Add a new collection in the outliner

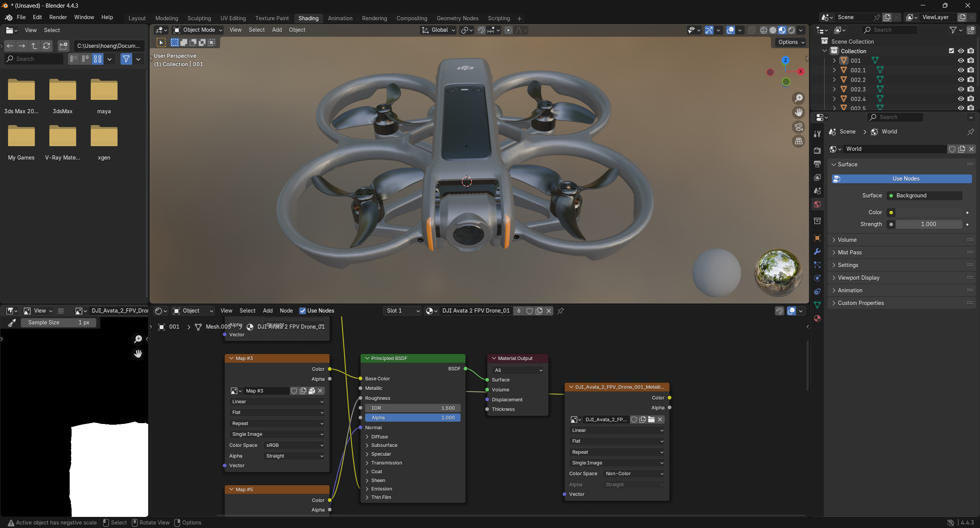[x=970, y=30]
